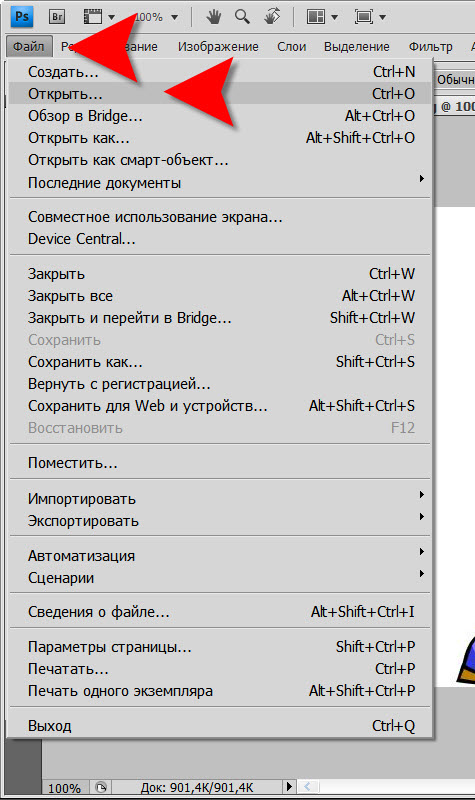Launch Bridge via the Br icon
Image resolution: width=475 pixels, height=800 pixels.
click(x=57, y=17)
